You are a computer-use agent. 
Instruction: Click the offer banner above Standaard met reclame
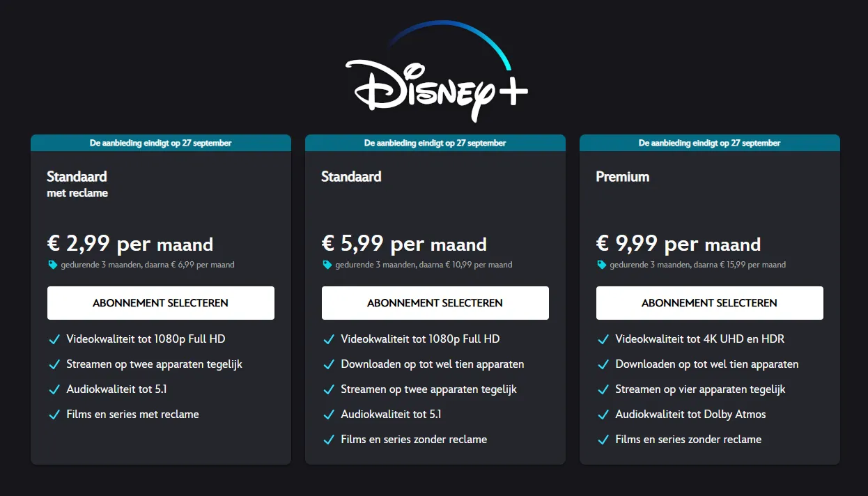(160, 143)
